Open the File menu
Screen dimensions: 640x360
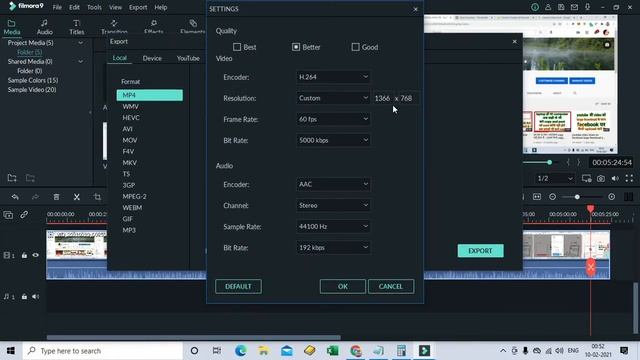click(x=57, y=7)
